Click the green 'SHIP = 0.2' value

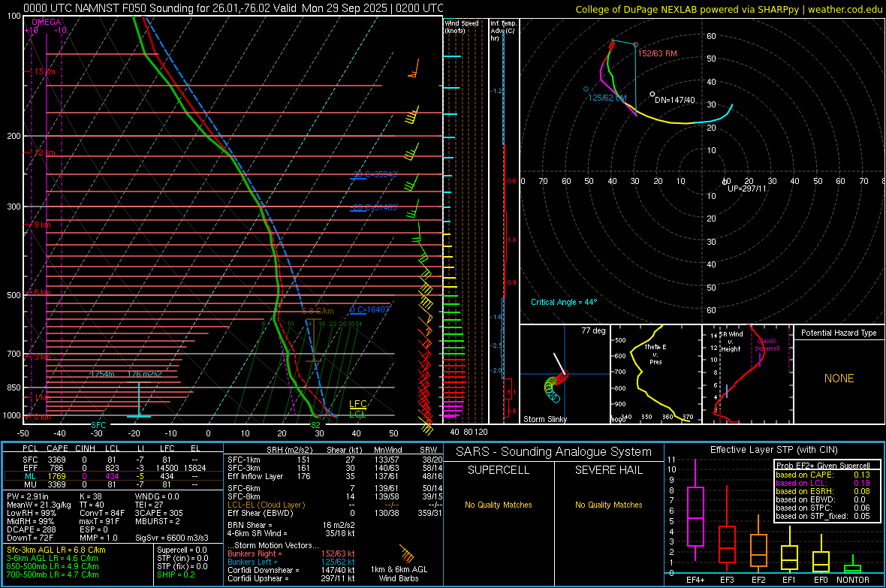pyautogui.click(x=176, y=574)
